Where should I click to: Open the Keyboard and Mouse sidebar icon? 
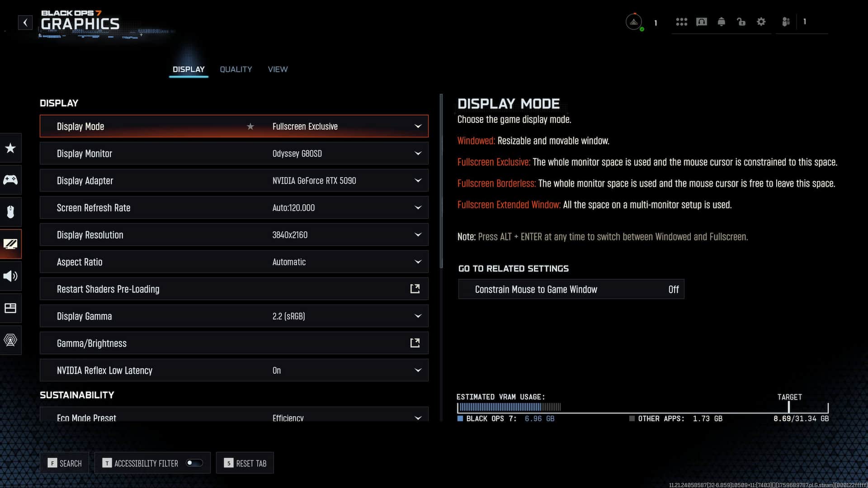point(10,211)
